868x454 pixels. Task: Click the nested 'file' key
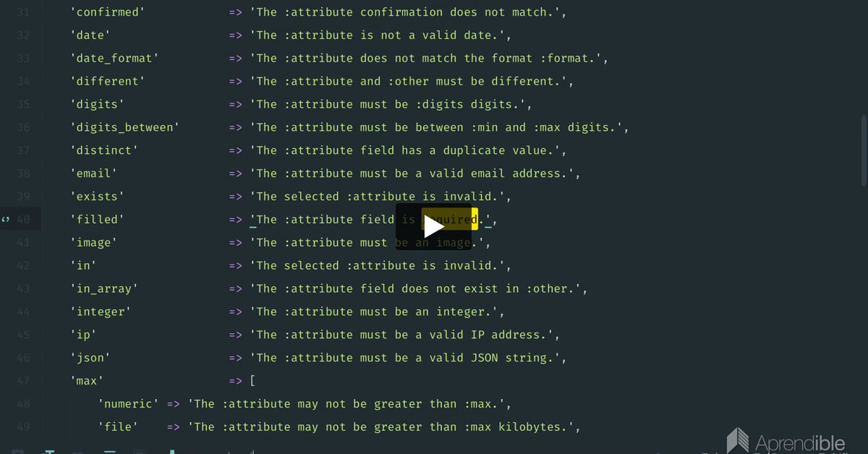coord(118,428)
